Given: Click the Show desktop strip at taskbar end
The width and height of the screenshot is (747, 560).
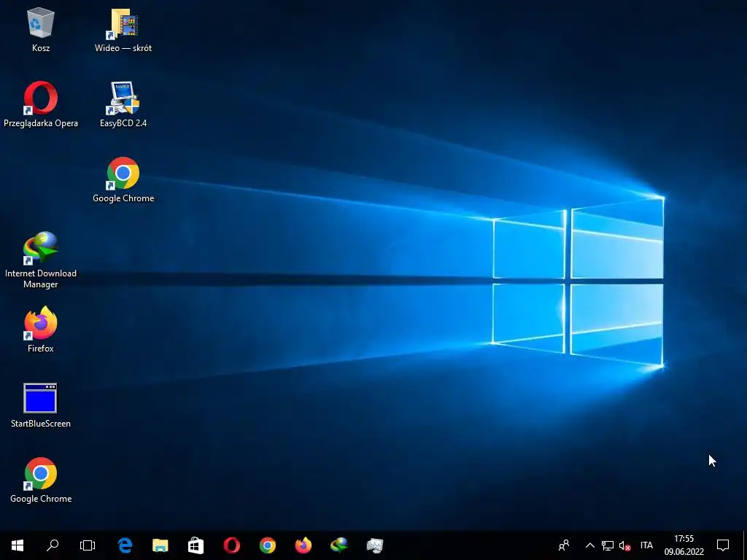Looking at the screenshot, I should tap(745, 545).
